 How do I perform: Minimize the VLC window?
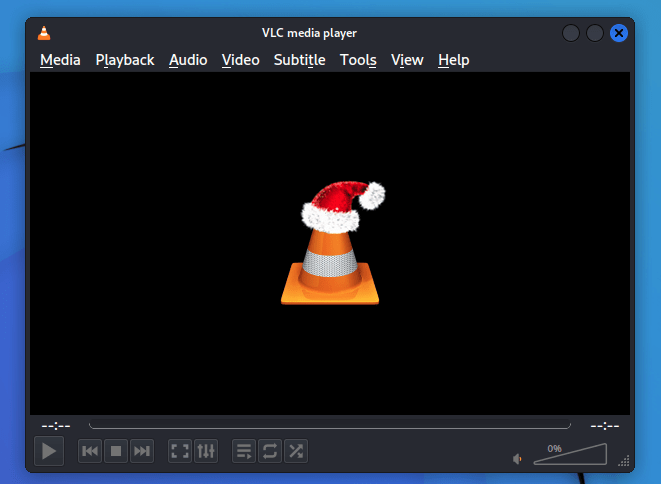(x=571, y=33)
